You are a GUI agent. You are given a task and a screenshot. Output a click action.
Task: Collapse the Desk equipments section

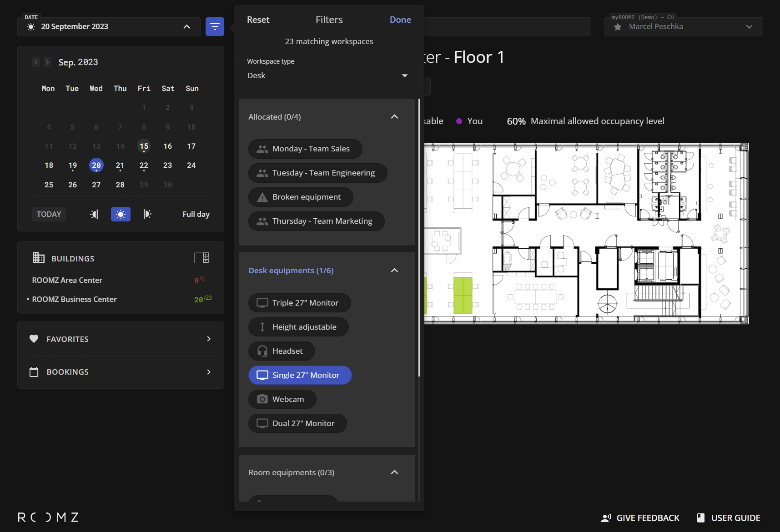click(x=394, y=271)
